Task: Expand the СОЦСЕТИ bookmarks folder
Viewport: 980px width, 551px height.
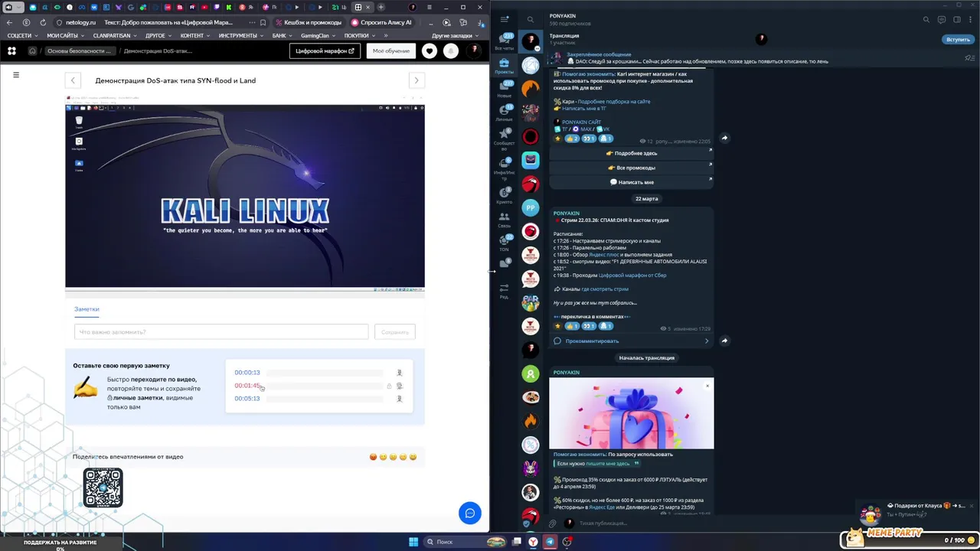Action: pyautogui.click(x=22, y=36)
